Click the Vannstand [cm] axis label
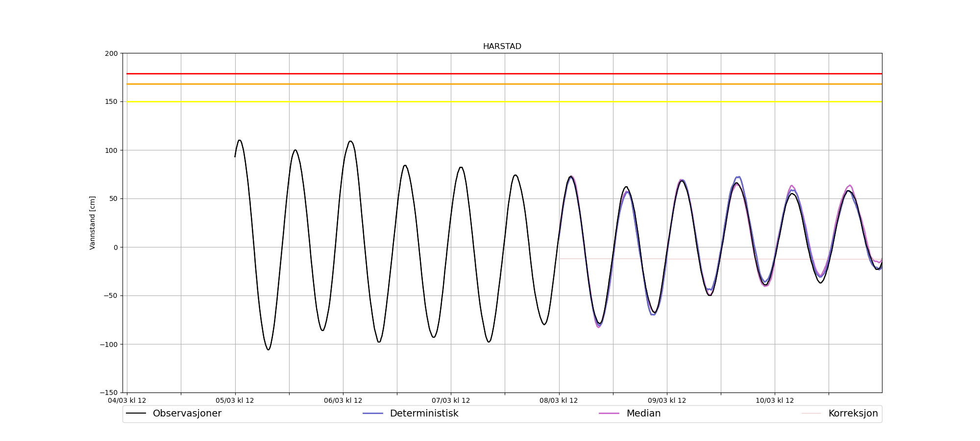 click(x=93, y=223)
